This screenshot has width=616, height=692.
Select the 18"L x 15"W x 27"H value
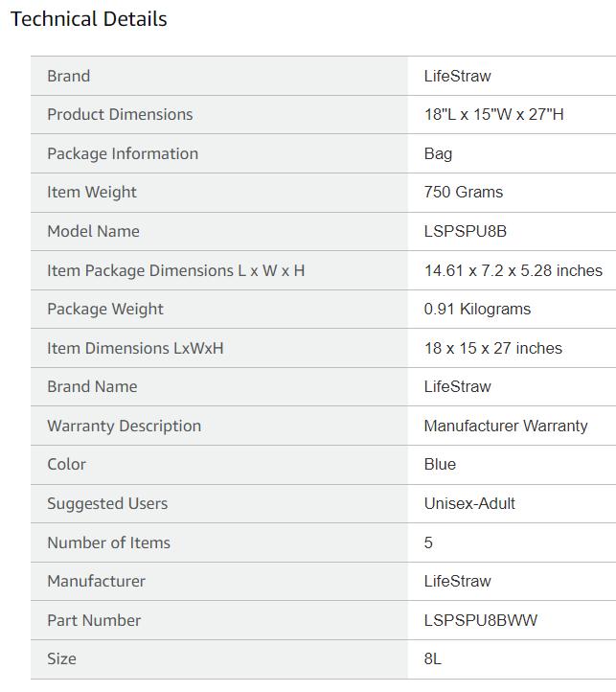pos(493,114)
